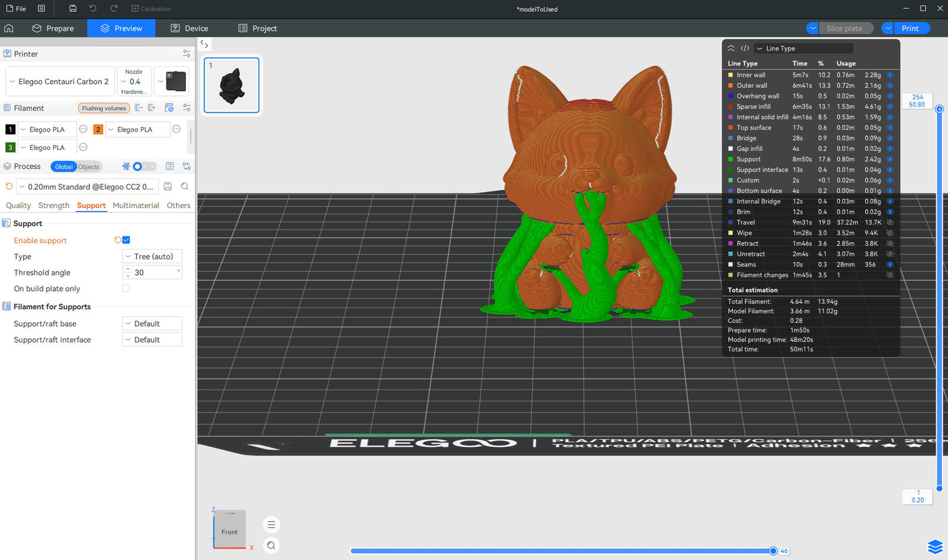The image size is (948, 560).
Task: Show the Travel line type
Action: coord(890,222)
